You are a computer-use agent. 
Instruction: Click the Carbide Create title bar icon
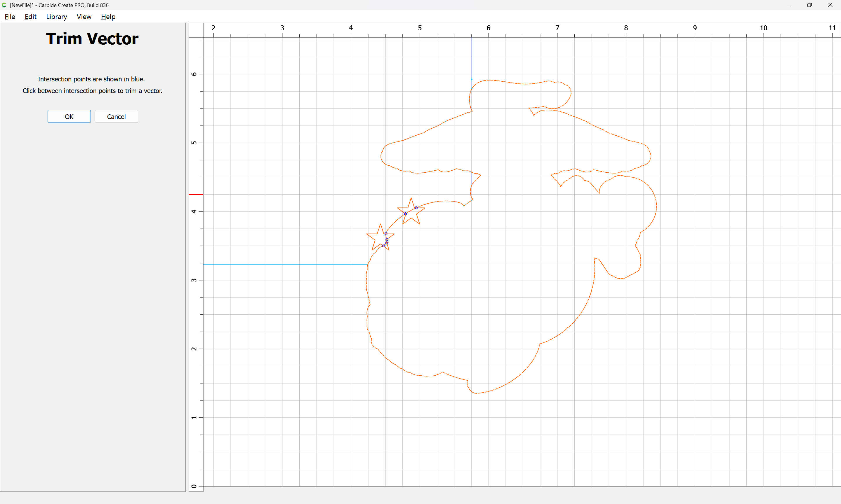click(x=4, y=5)
